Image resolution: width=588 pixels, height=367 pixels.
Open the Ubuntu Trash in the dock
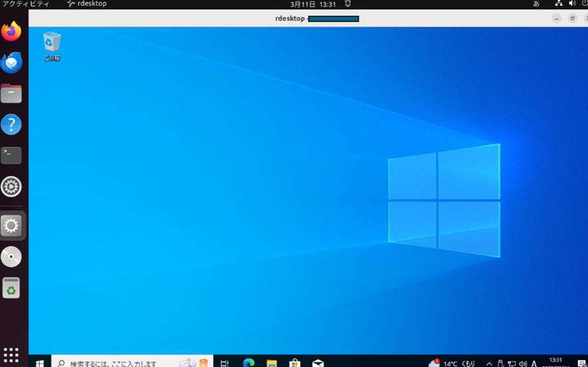coord(11,288)
